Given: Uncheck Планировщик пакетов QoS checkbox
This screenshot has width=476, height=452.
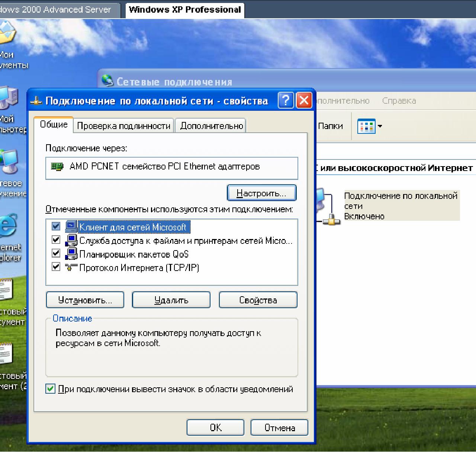Looking at the screenshot, I should pos(56,254).
